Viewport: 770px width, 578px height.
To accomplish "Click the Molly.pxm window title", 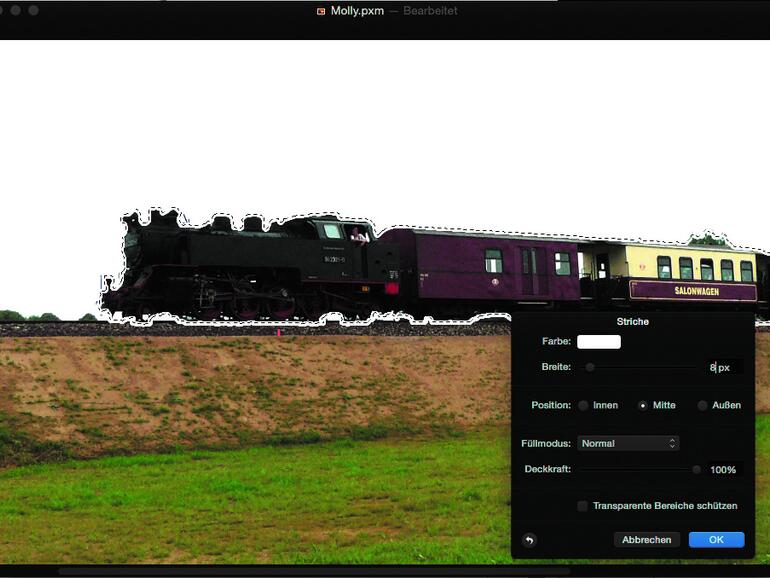I will tap(358, 11).
